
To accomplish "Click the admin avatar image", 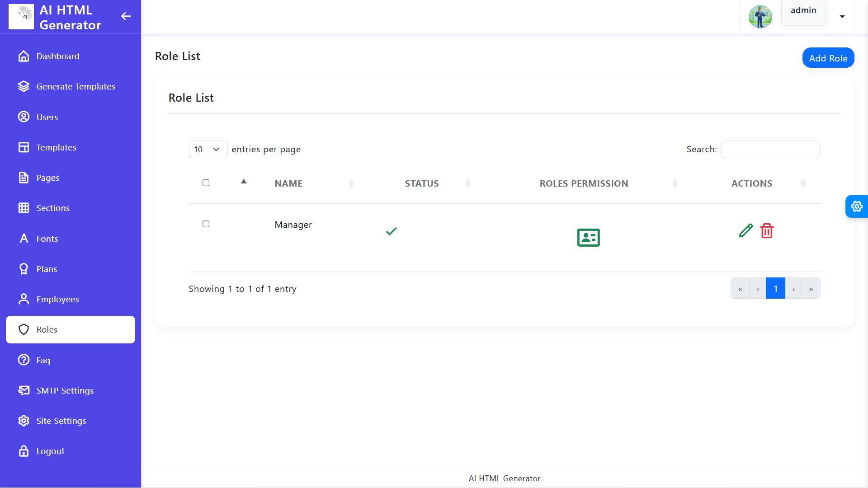I will [x=760, y=17].
